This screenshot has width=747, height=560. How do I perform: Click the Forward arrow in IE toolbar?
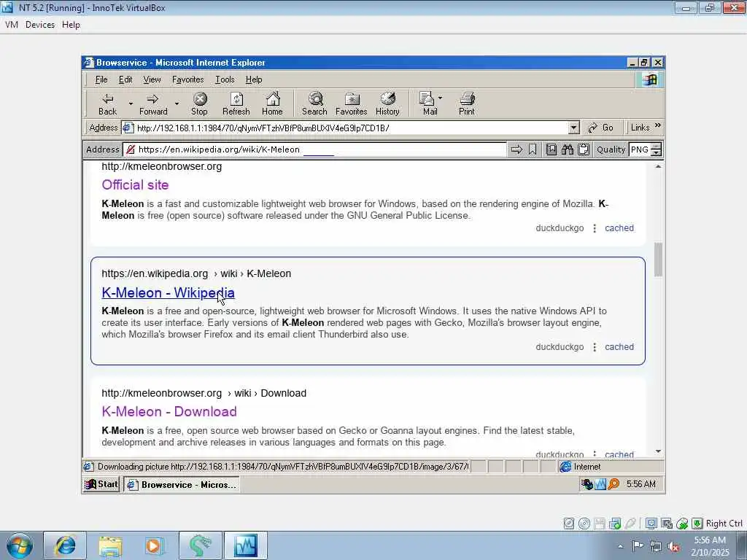[x=153, y=104]
